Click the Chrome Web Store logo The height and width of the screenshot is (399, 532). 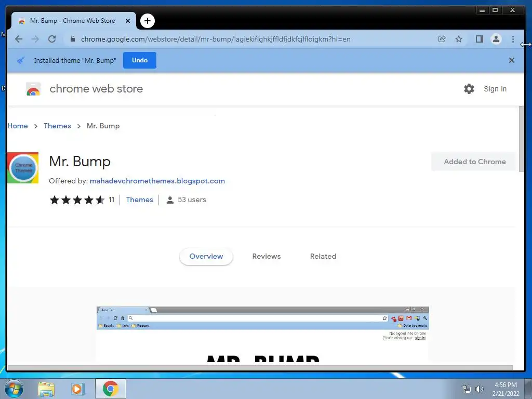33,89
